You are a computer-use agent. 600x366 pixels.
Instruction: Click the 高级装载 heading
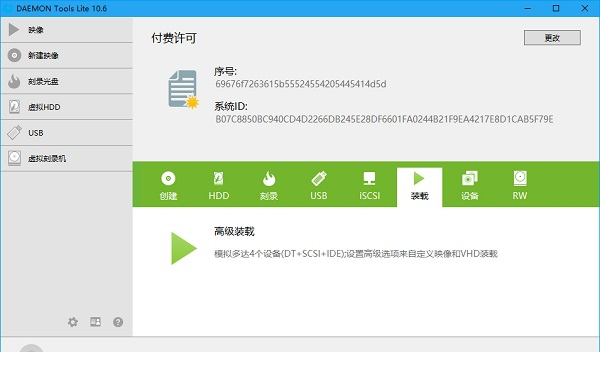click(234, 231)
